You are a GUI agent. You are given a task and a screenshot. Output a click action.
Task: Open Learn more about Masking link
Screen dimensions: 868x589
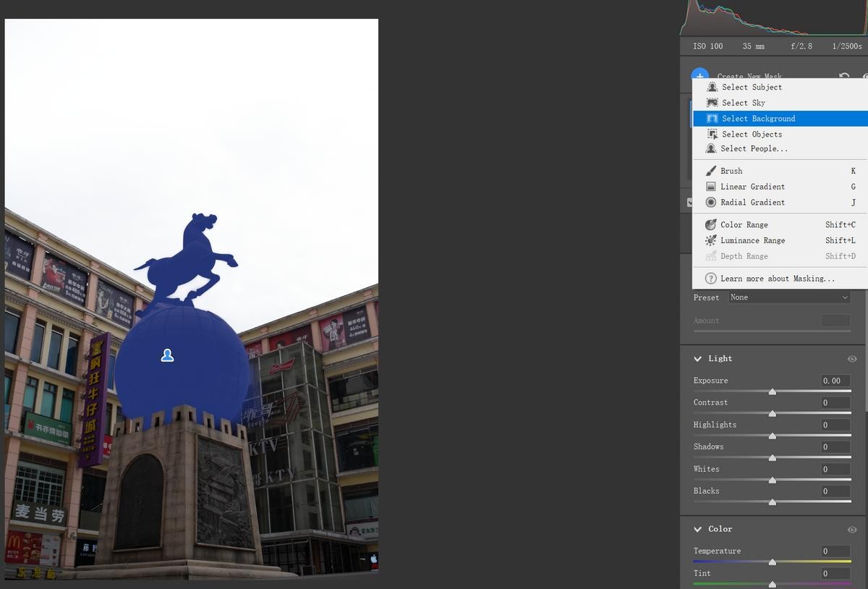point(777,279)
